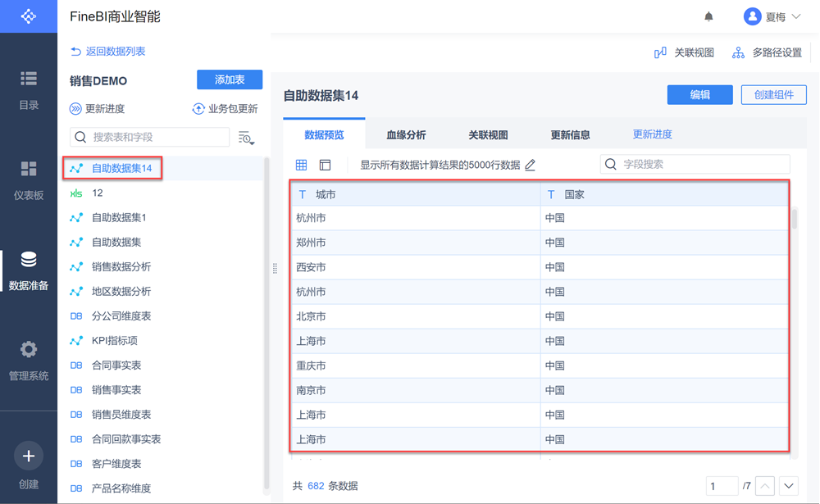Click the 创建 plus icon
The width and height of the screenshot is (820, 504).
click(x=29, y=456)
